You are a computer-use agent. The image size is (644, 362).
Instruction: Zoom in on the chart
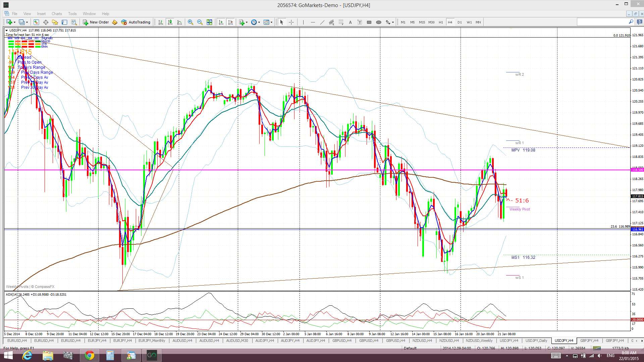(191, 22)
